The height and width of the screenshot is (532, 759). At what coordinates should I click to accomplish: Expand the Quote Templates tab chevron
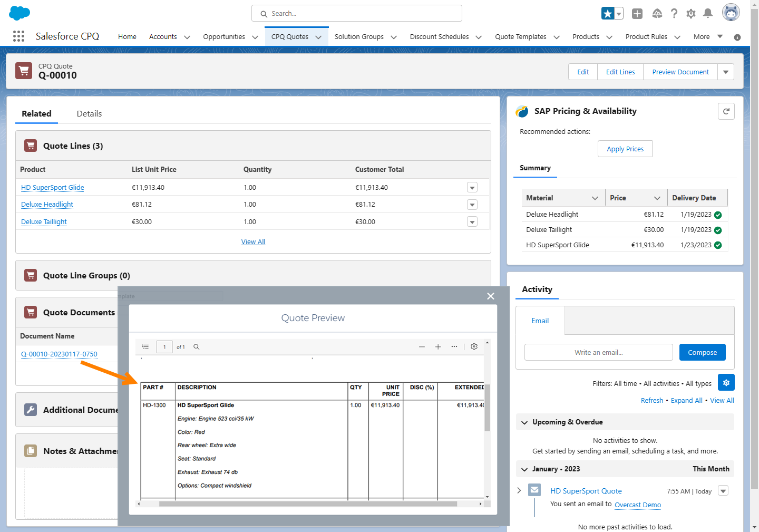point(556,37)
